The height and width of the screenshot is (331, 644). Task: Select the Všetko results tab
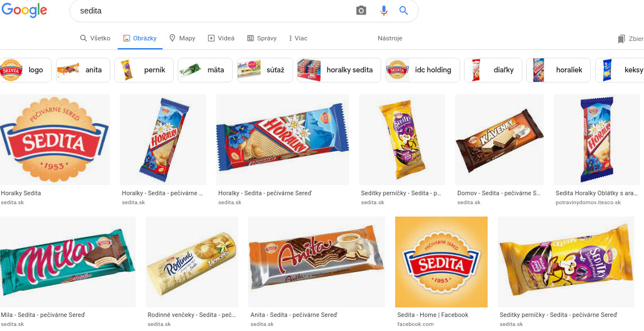(x=95, y=38)
